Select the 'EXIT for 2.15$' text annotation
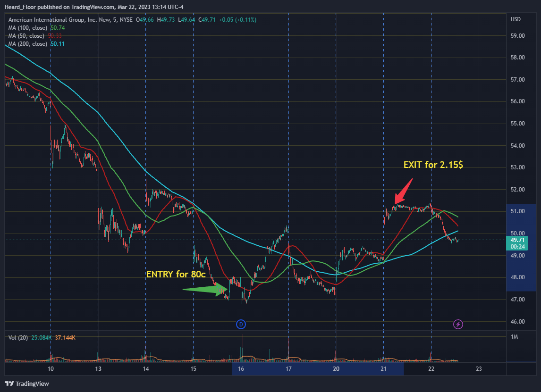 click(433, 165)
